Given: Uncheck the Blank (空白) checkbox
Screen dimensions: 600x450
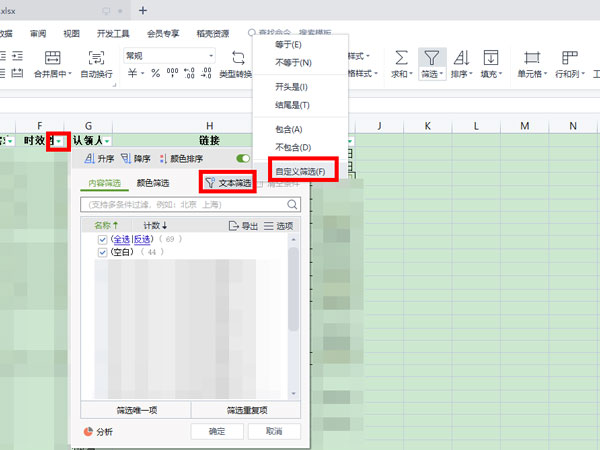Looking at the screenshot, I should tap(102, 253).
